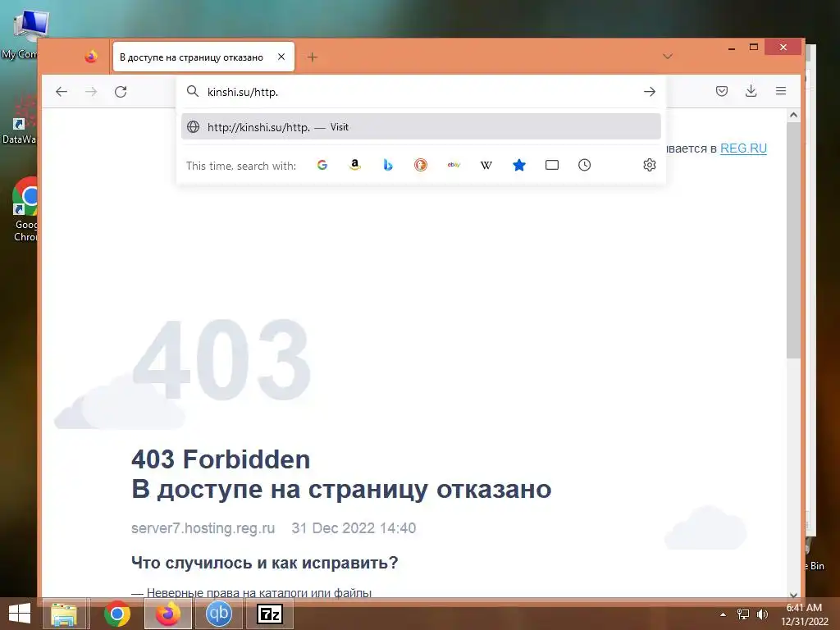Open File Explorer from taskbar

pos(64,614)
